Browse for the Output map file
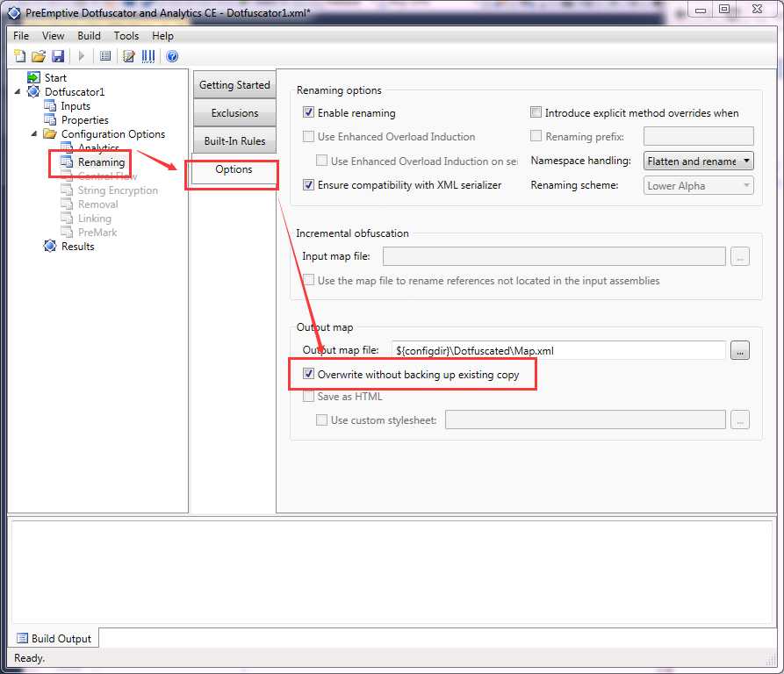The width and height of the screenshot is (784, 674). pos(740,350)
